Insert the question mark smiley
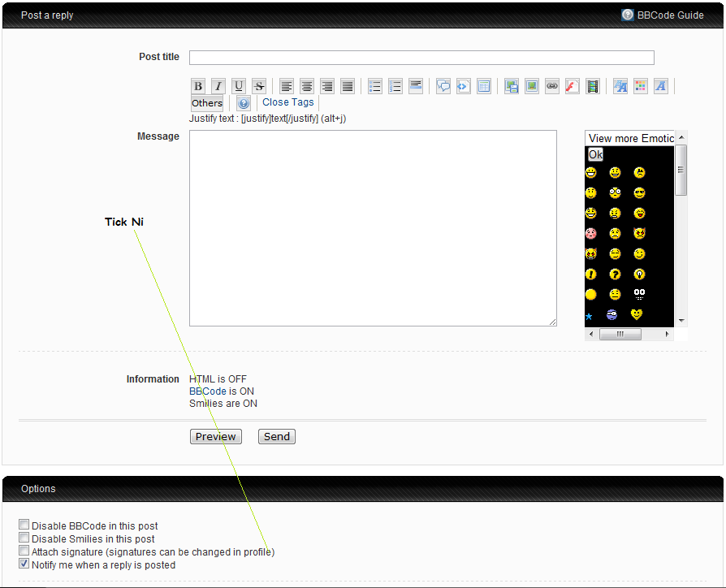 pos(615,274)
